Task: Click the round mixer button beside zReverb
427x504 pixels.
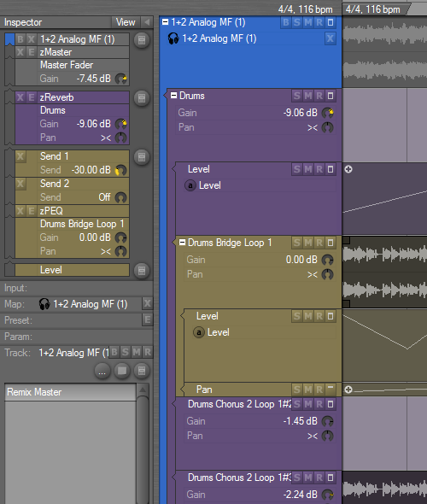Action: click(142, 98)
